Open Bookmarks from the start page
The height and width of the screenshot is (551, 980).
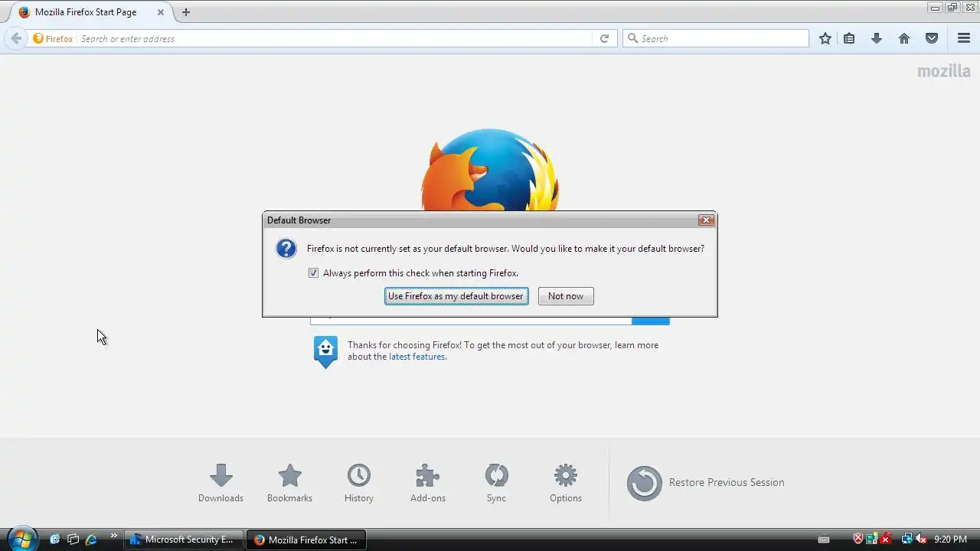(x=289, y=484)
